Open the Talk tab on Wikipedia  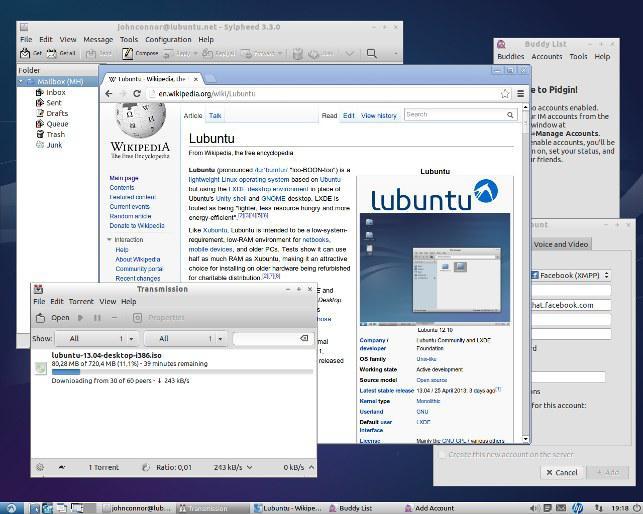[x=215, y=116]
